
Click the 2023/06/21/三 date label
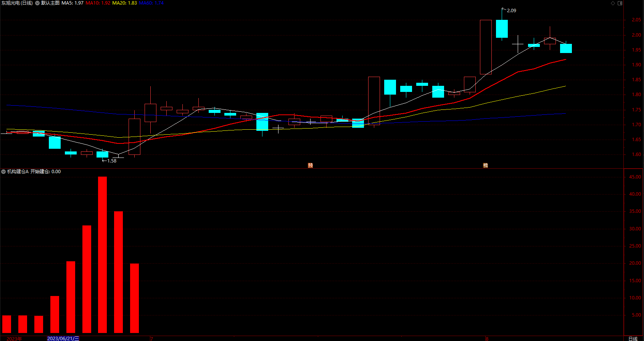click(x=63, y=338)
